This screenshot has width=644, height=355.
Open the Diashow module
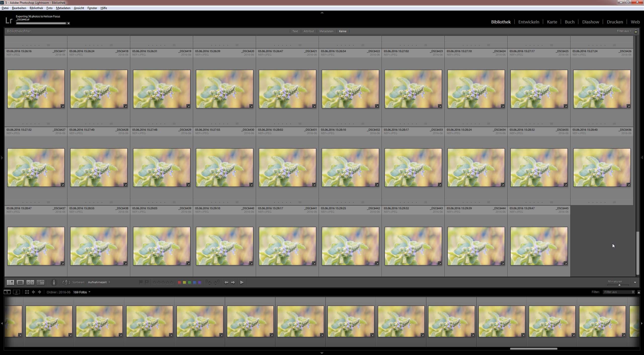click(x=590, y=22)
